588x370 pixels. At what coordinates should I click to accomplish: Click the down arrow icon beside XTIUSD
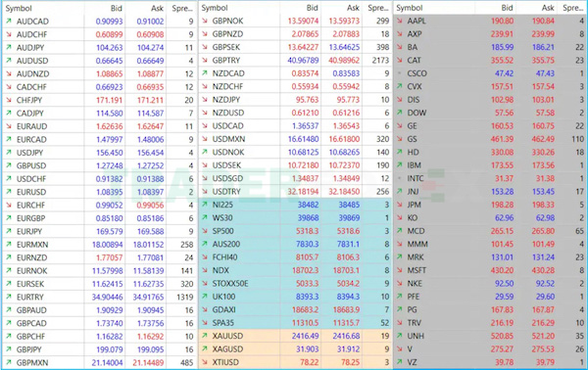pos(205,362)
